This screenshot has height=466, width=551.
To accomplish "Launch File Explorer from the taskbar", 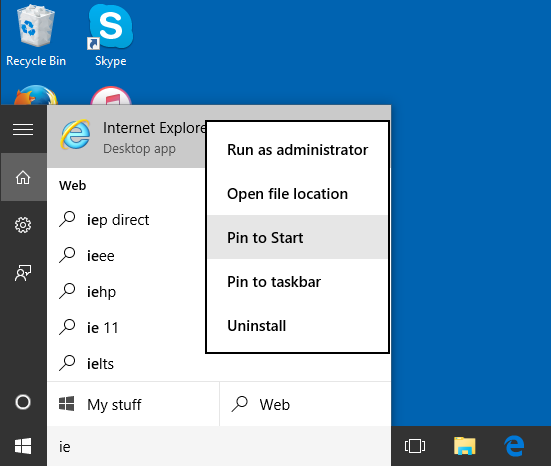I will (465, 446).
